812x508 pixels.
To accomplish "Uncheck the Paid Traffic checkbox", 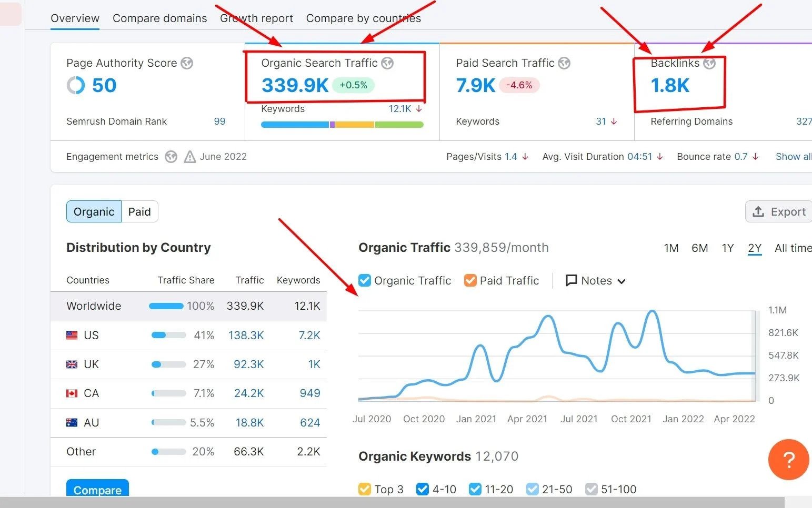I will click(470, 280).
